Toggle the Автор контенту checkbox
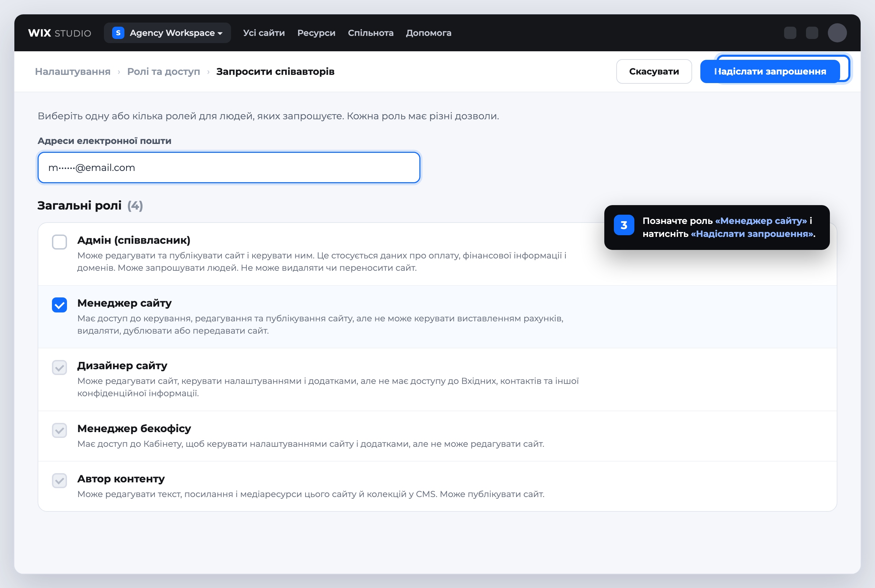 point(59,481)
